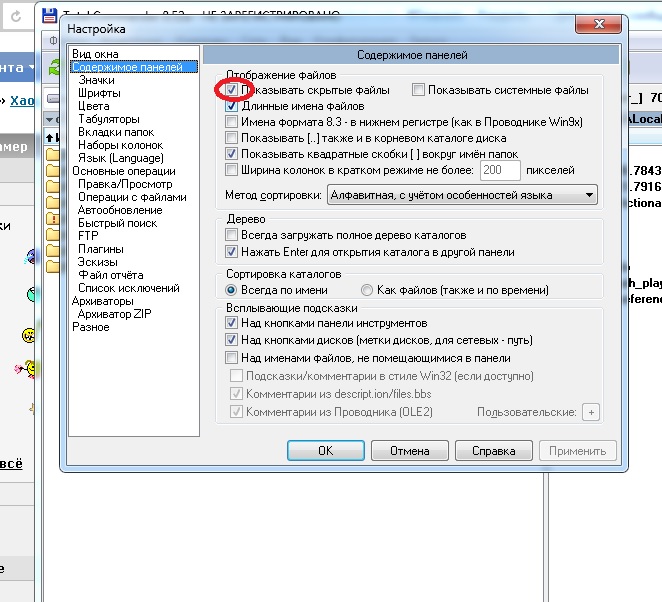Screen dimensions: 662x602
Task: Open 'Язык (Language)' settings page
Action: click(121, 158)
